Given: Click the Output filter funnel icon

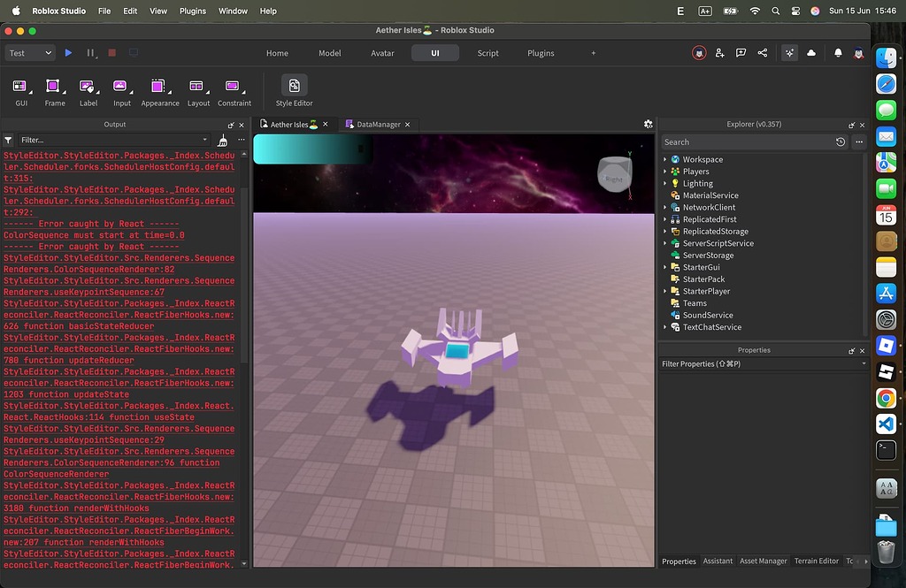Looking at the screenshot, I should pos(8,141).
